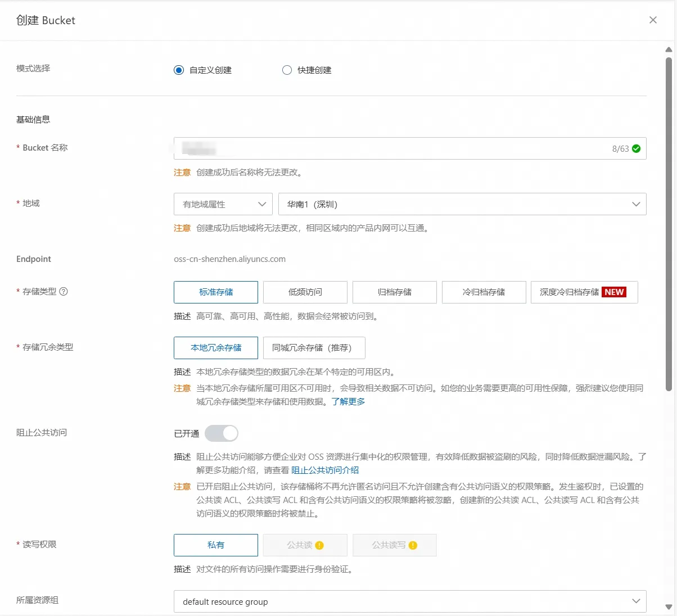The image size is (677, 616).
Task: Click the green validation checkmark icon
Action: (x=637, y=149)
